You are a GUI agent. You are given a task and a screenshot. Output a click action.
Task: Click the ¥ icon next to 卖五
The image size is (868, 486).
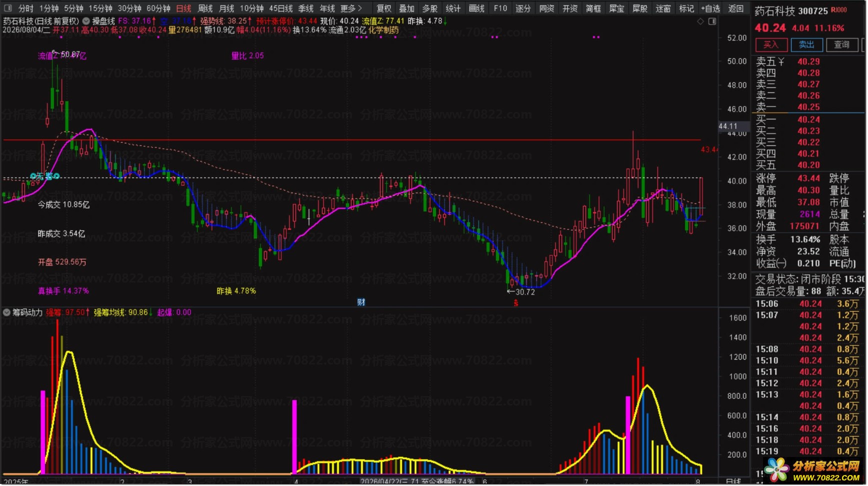click(781, 61)
